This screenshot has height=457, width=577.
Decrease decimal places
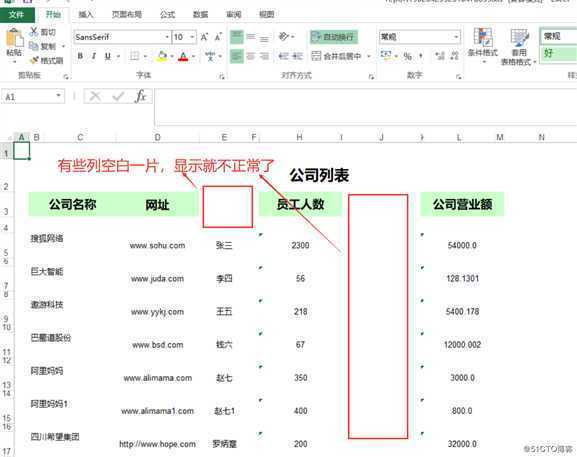click(x=454, y=56)
